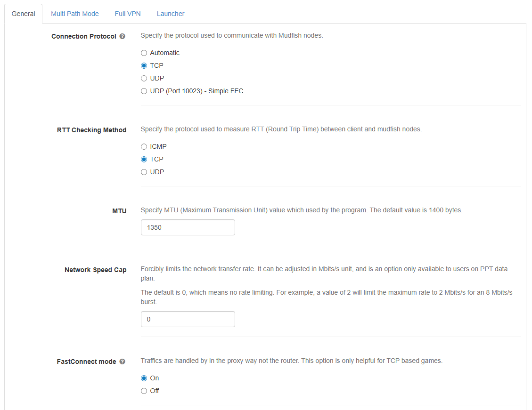532x410 pixels.
Task: Focus the Network Speed Cap field
Action: coord(188,319)
